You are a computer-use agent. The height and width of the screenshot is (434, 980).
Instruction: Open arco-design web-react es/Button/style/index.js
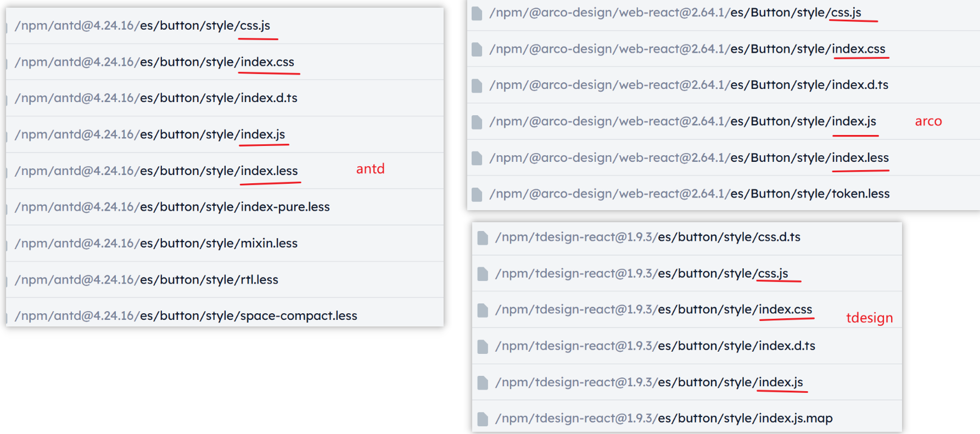[683, 121]
